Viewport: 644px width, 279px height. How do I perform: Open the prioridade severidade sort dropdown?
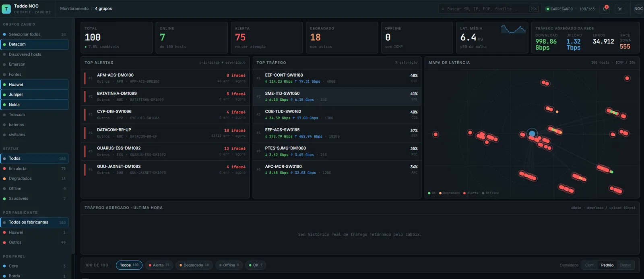(222, 62)
